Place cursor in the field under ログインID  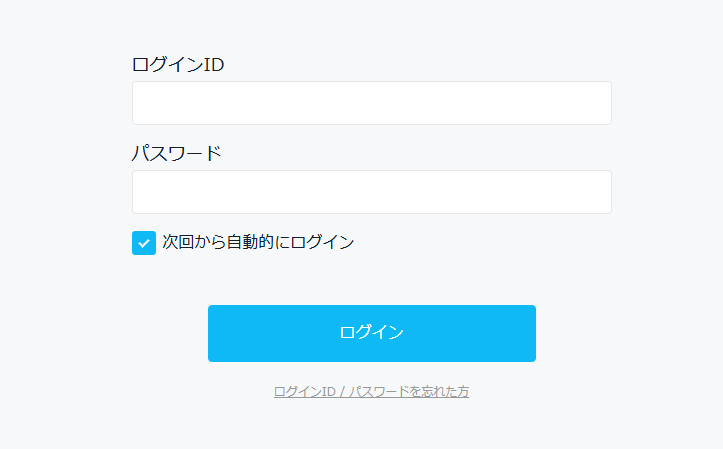[371, 103]
